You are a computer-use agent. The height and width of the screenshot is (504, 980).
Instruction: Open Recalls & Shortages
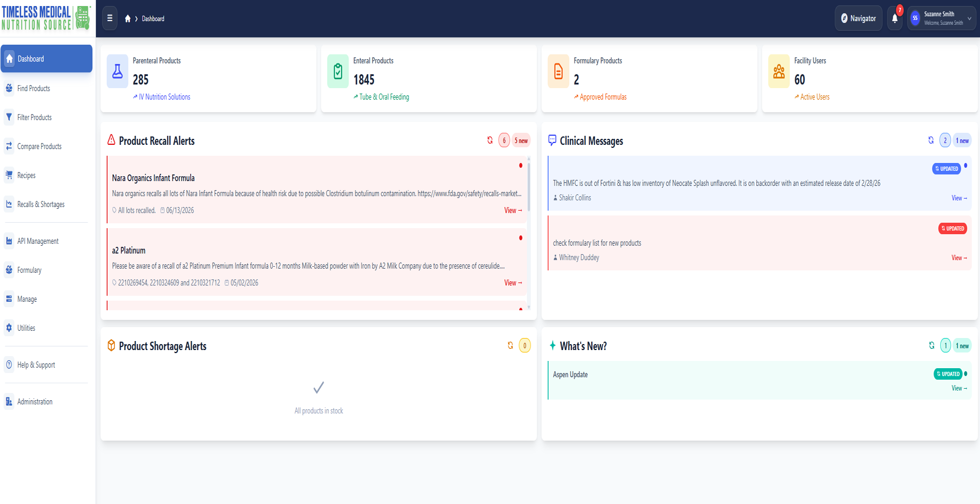point(46,204)
